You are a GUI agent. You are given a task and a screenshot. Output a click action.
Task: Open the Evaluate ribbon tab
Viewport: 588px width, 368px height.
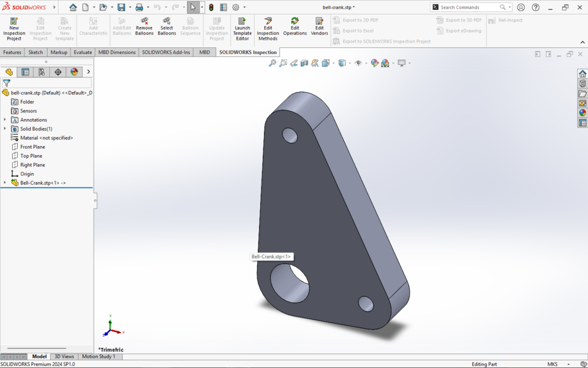click(x=83, y=52)
